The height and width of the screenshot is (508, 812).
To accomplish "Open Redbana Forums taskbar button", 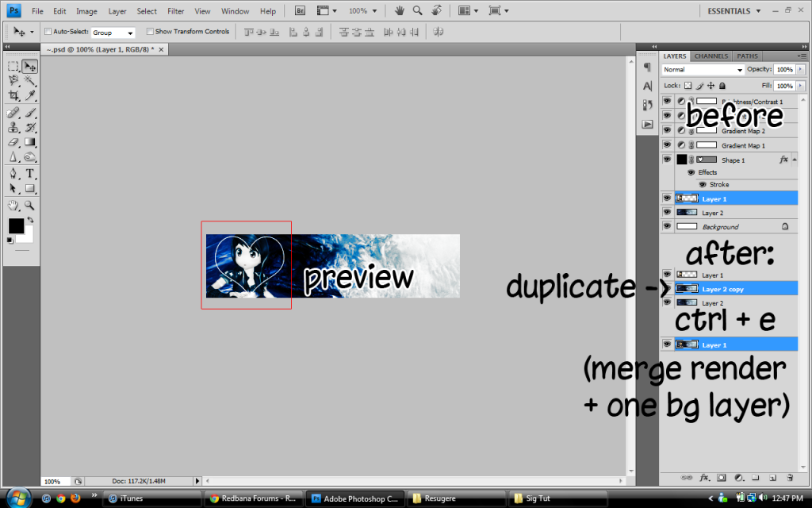I will click(x=253, y=498).
